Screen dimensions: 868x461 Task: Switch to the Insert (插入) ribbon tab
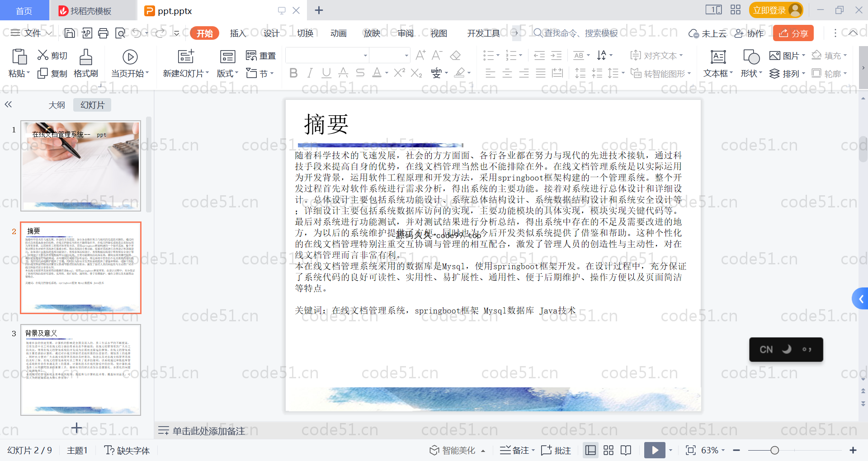click(x=238, y=33)
